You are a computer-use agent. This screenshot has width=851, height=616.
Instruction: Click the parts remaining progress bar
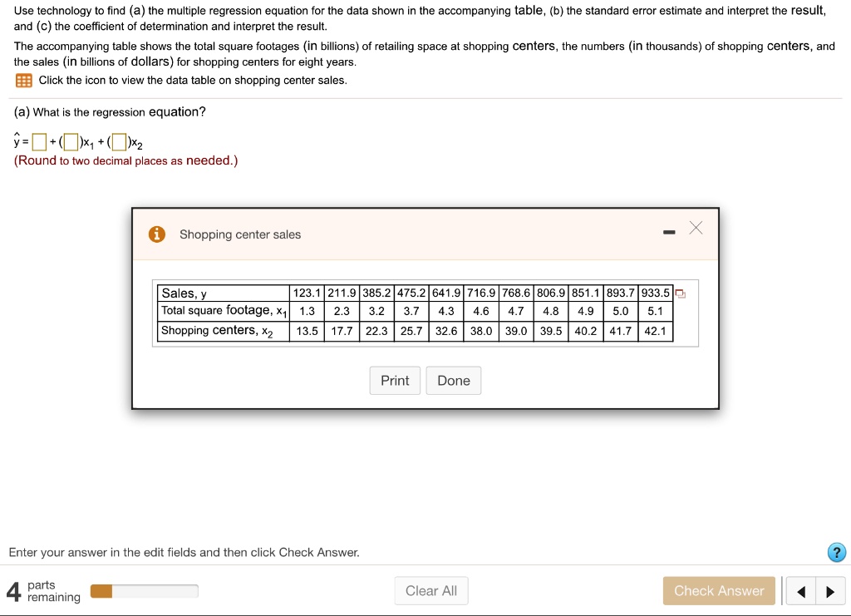[x=144, y=590]
